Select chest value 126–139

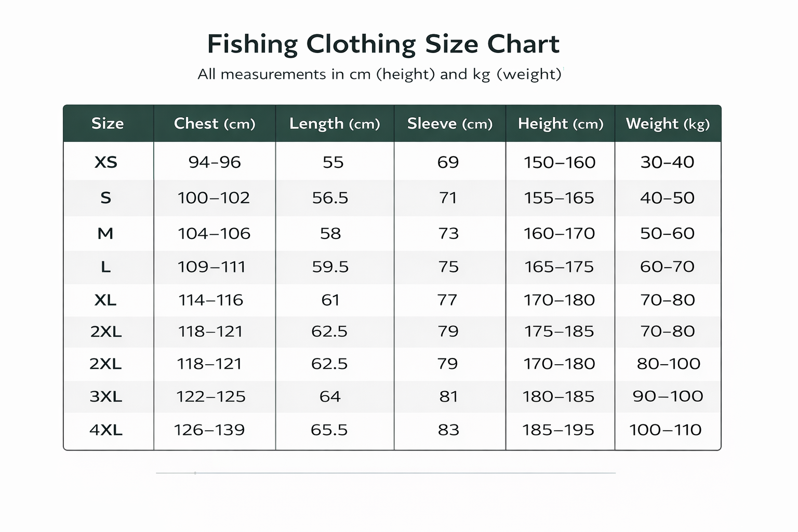coord(209,430)
